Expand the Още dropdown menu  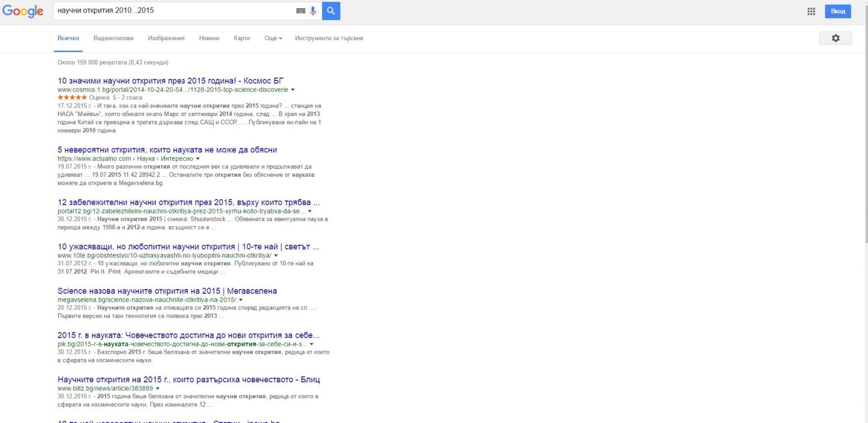pyautogui.click(x=273, y=38)
